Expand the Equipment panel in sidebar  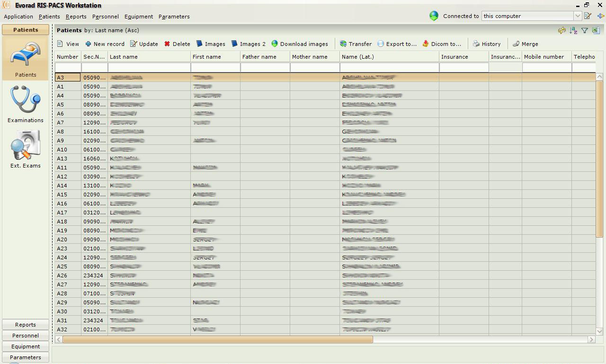pos(26,346)
